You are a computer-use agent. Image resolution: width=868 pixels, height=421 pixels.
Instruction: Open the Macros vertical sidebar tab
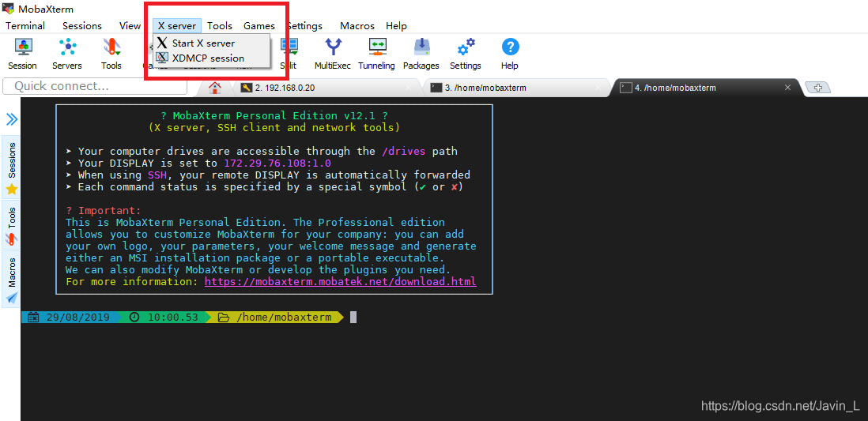tap(12, 280)
